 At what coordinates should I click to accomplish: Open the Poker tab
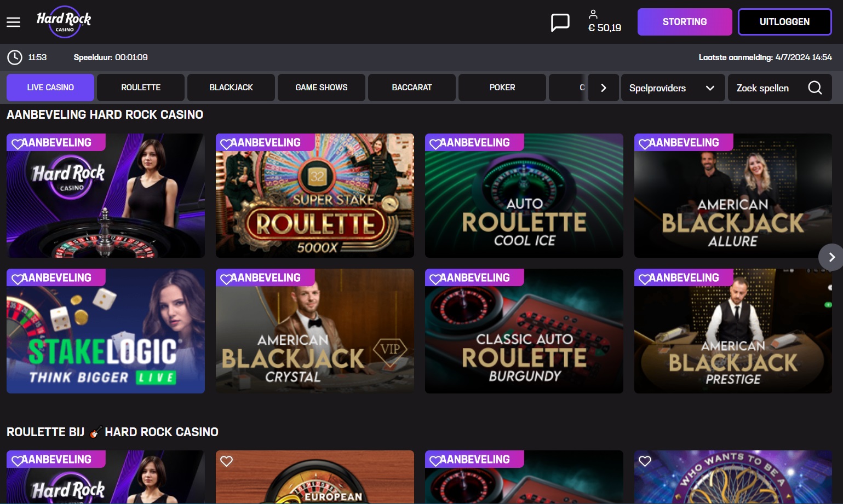[x=502, y=88]
